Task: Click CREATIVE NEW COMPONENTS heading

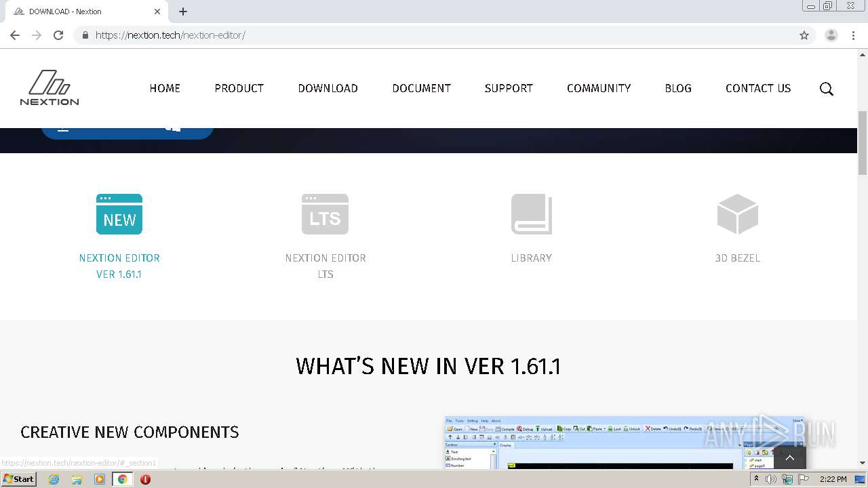Action: coord(130,432)
